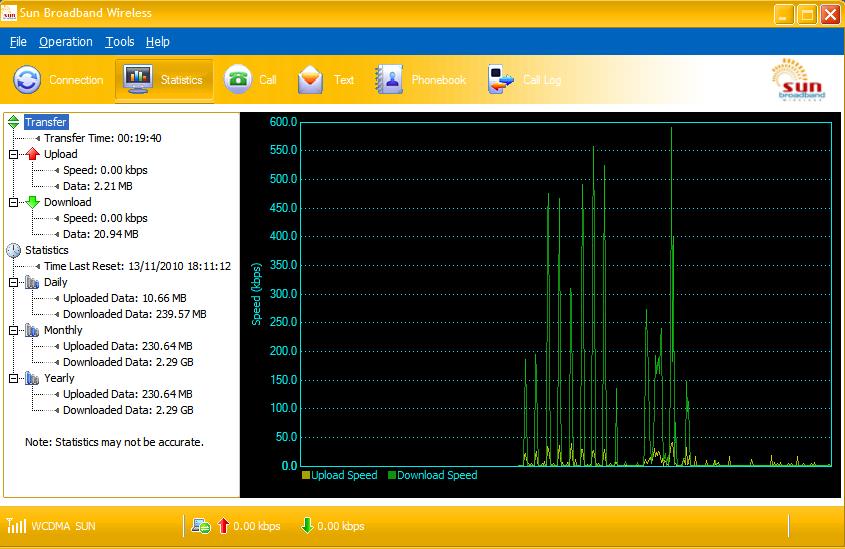Click the signal strength bars icon

click(16, 525)
